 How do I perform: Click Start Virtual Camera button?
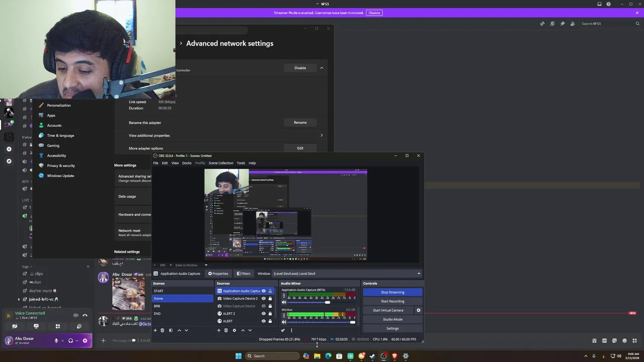pyautogui.click(x=388, y=310)
